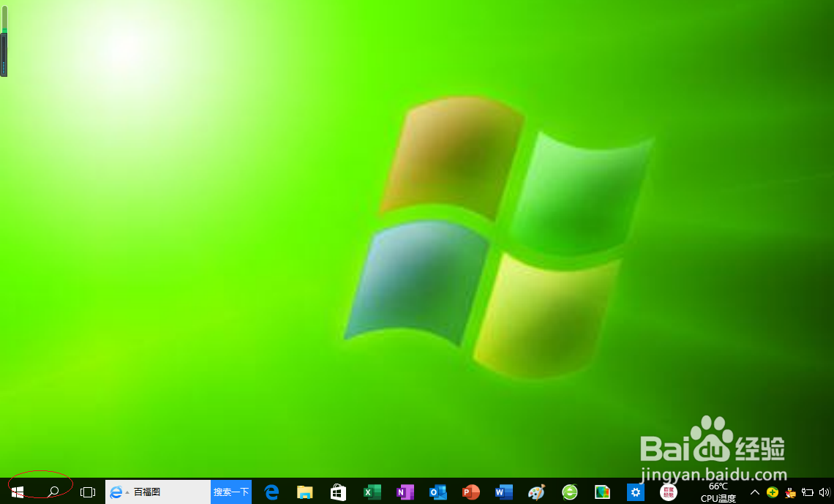Image resolution: width=834 pixels, height=504 pixels.
Task: Open the volume speaker tray icon
Action: point(825,492)
